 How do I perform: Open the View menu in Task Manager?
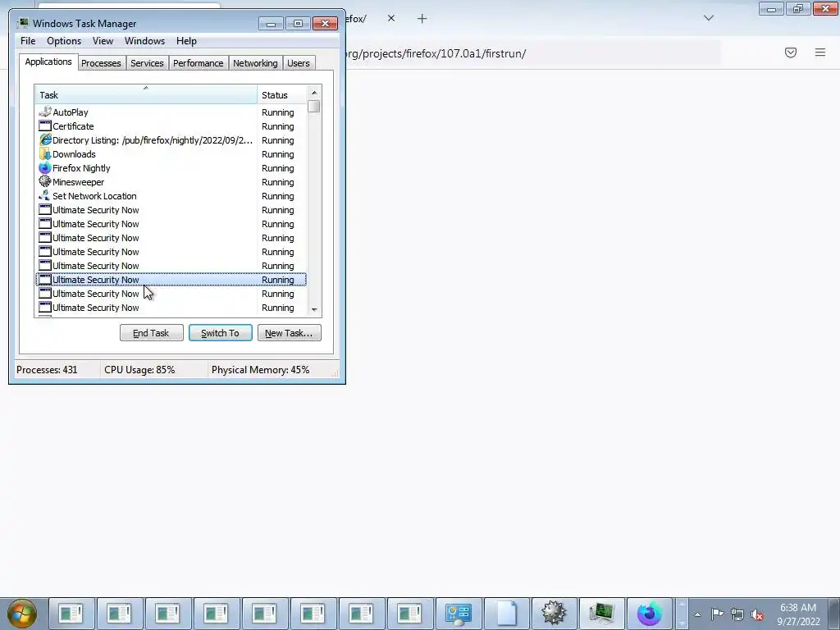(103, 41)
